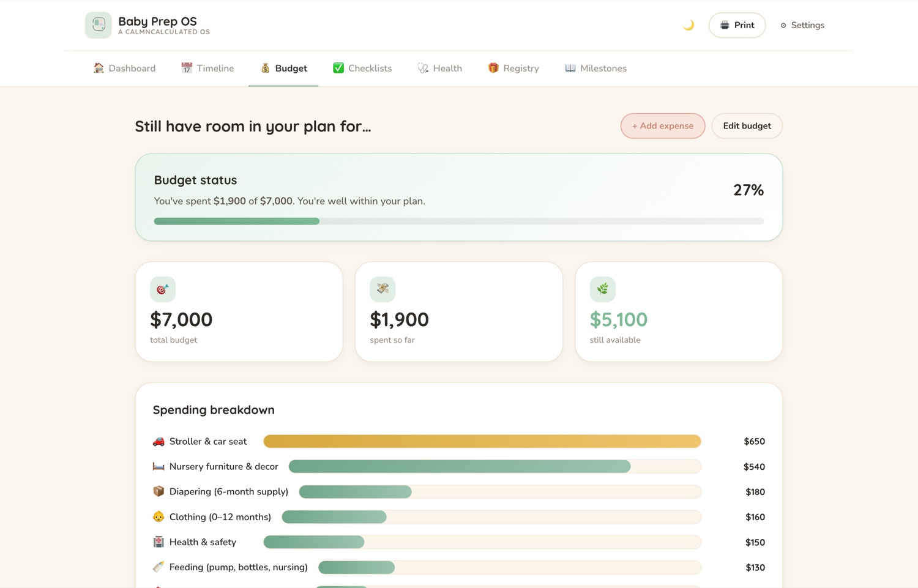The height and width of the screenshot is (588, 918).
Task: Open the Timeline tab
Action: (x=207, y=69)
